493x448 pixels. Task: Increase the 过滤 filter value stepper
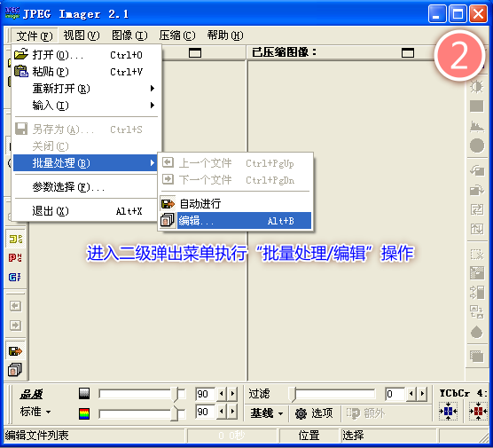click(x=422, y=394)
